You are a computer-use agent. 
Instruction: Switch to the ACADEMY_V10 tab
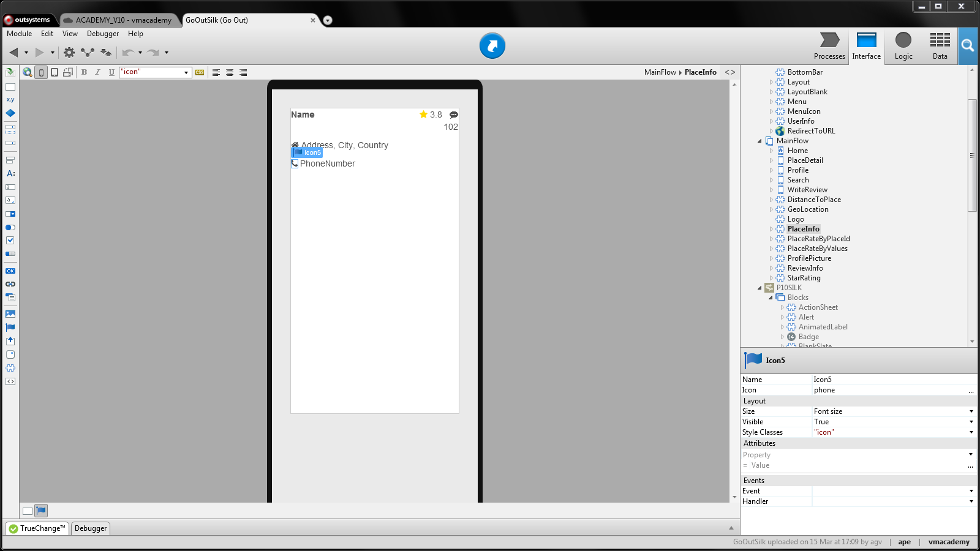pos(119,20)
